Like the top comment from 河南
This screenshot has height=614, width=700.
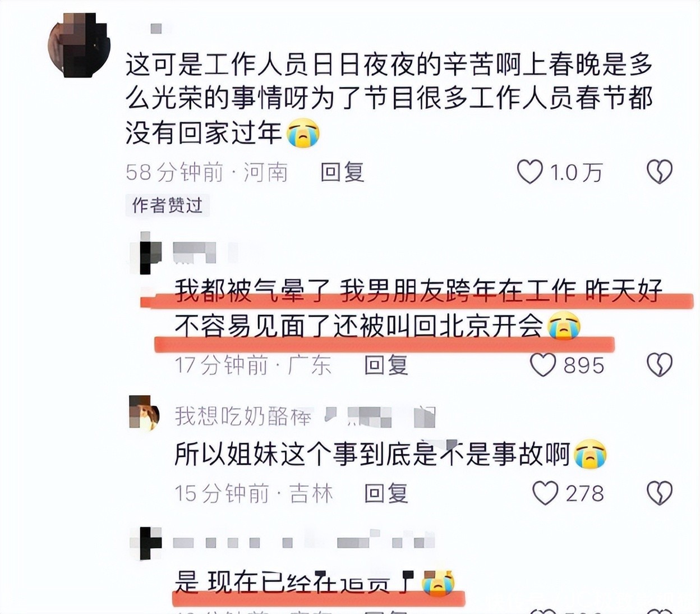click(529, 172)
